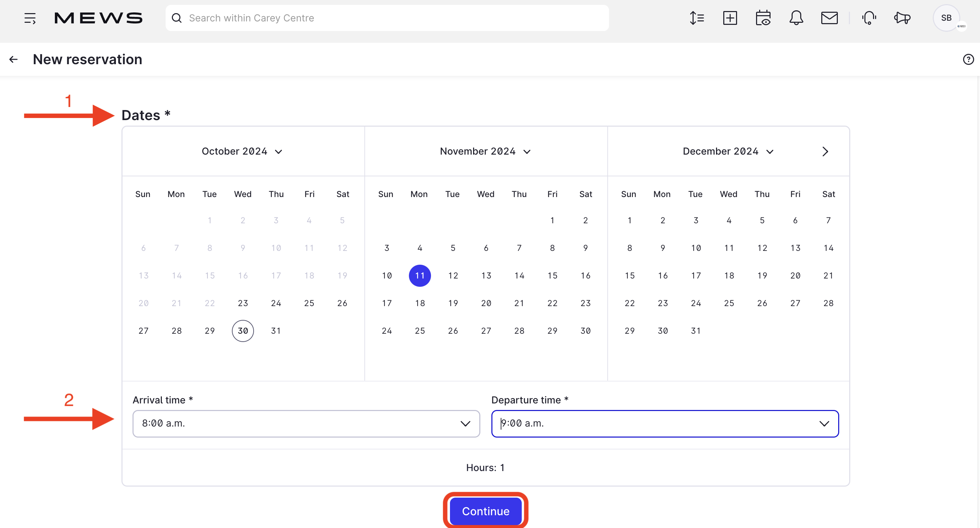Select October 30 in the calendar

click(x=243, y=331)
